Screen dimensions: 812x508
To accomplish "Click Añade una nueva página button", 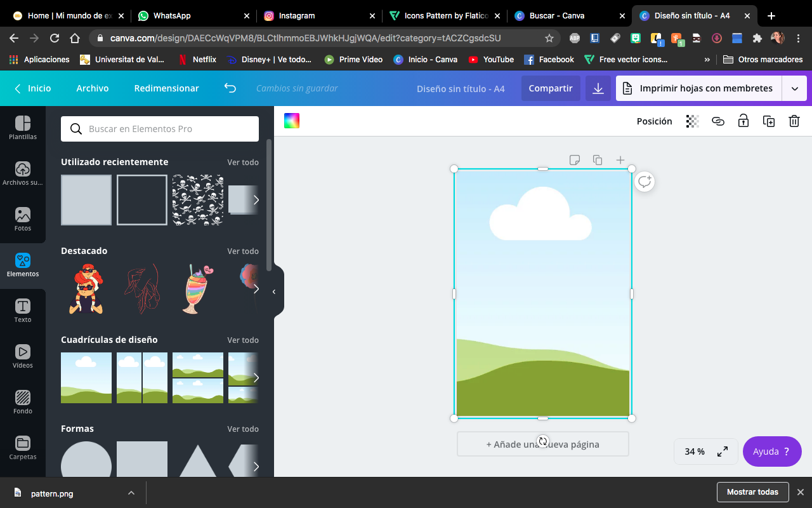I will coord(542,444).
